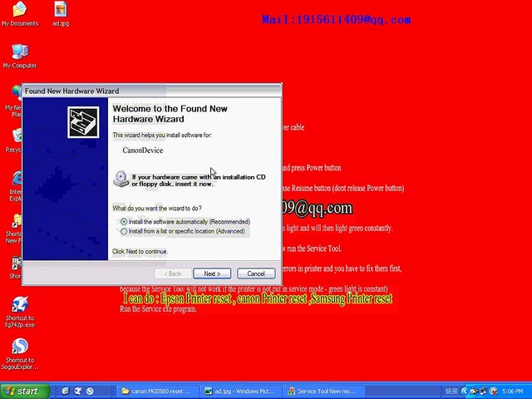Expand hidden tray icons chevron
Image resolution: width=532 pixels, height=399 pixels.
click(x=465, y=392)
